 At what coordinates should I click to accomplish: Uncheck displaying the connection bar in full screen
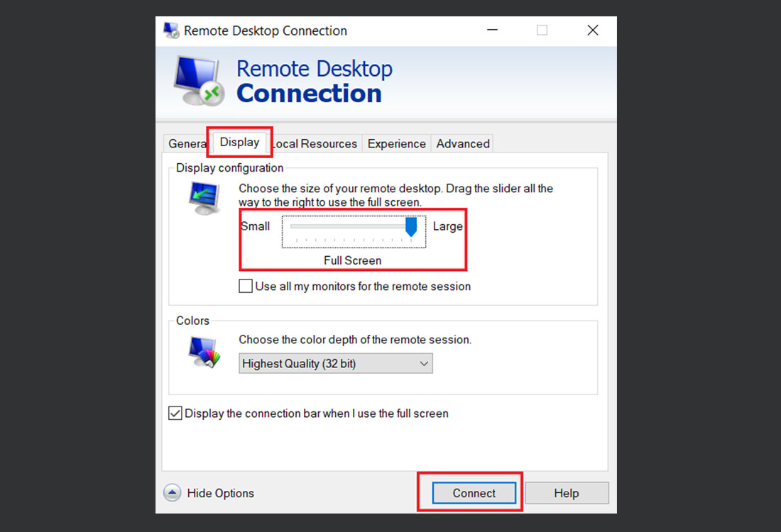(x=175, y=413)
